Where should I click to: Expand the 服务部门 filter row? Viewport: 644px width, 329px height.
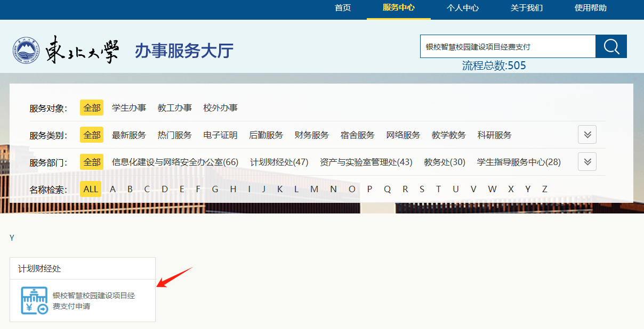pos(587,162)
